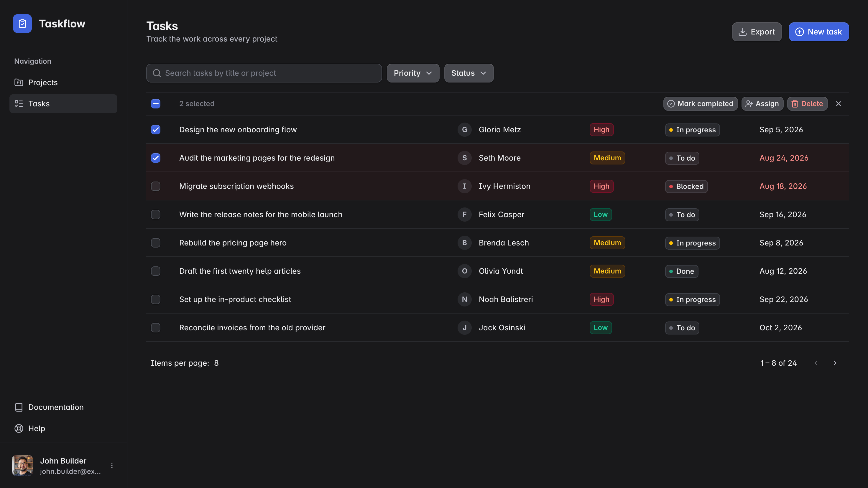Assign the selected tasks

coord(762,104)
